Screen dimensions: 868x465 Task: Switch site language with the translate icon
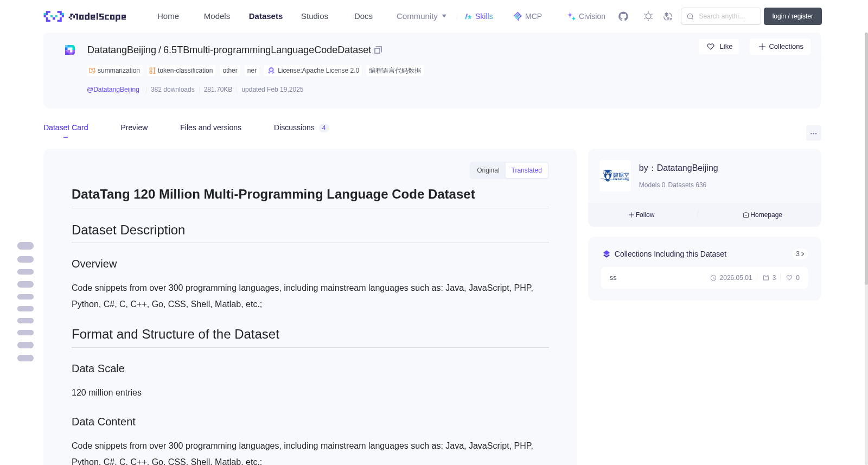[668, 16]
